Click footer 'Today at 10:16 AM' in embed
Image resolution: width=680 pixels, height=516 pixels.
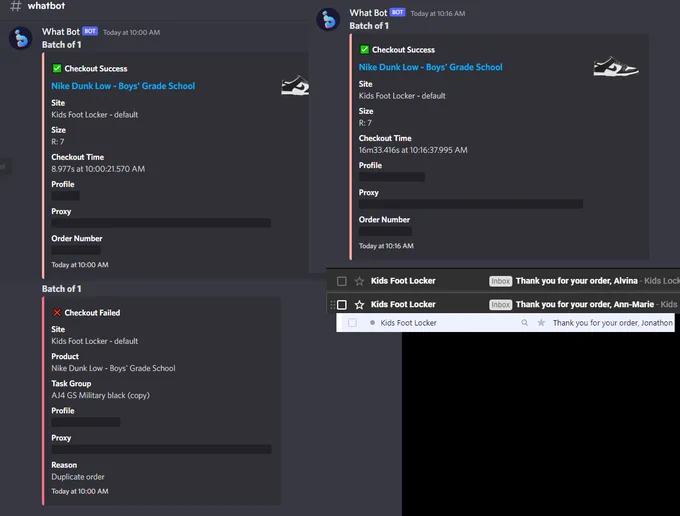[x=386, y=246]
